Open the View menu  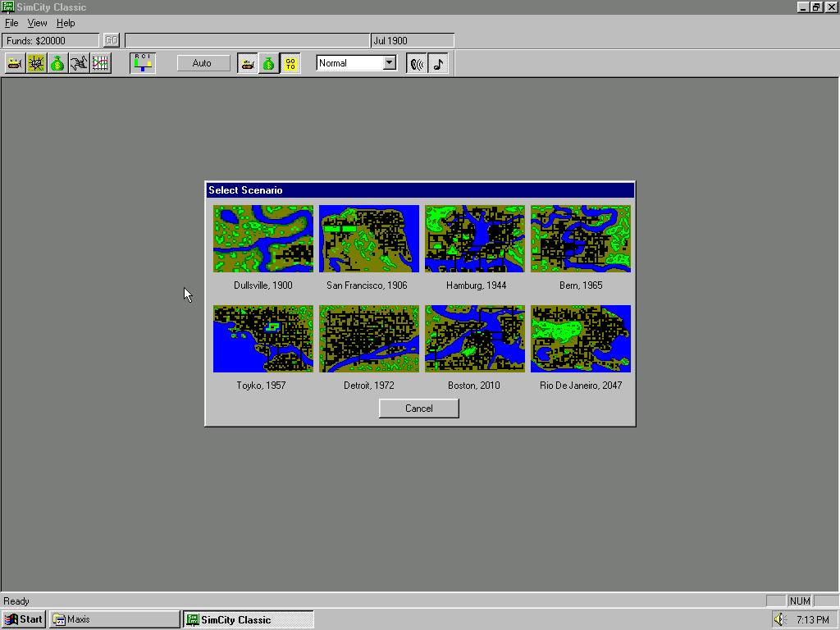point(37,23)
